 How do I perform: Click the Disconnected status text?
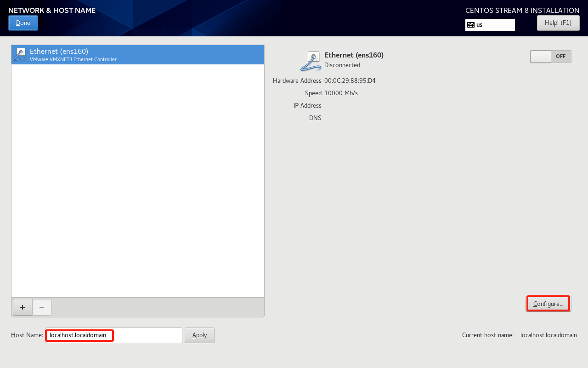[342, 65]
